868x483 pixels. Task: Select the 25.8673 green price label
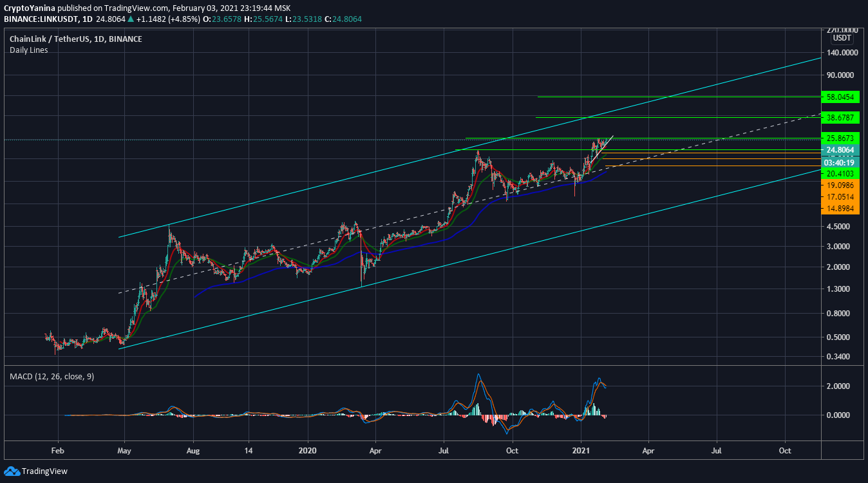(x=841, y=138)
